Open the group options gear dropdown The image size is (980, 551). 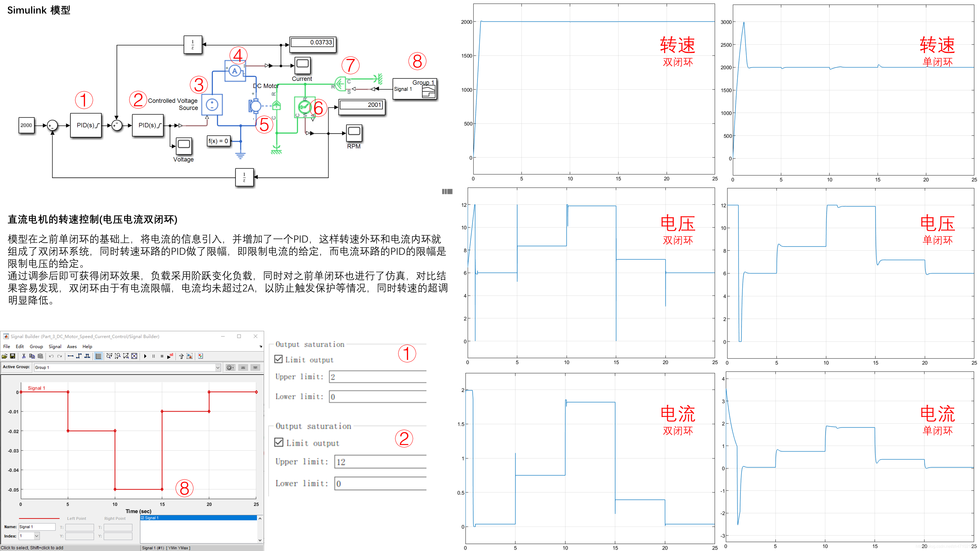230,367
